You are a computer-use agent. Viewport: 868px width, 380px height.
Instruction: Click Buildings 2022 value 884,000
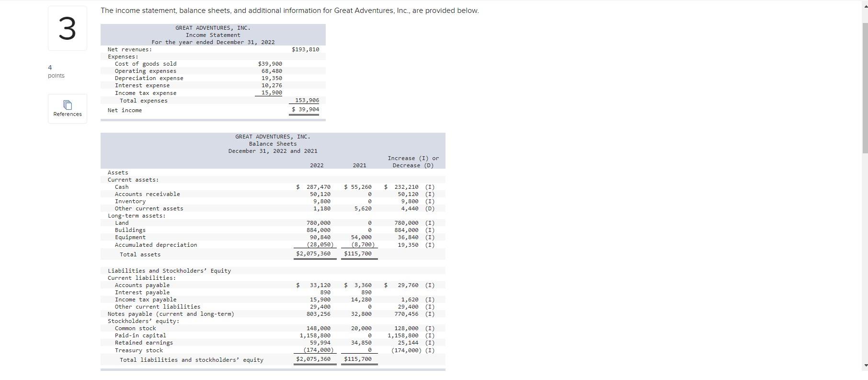click(x=319, y=230)
